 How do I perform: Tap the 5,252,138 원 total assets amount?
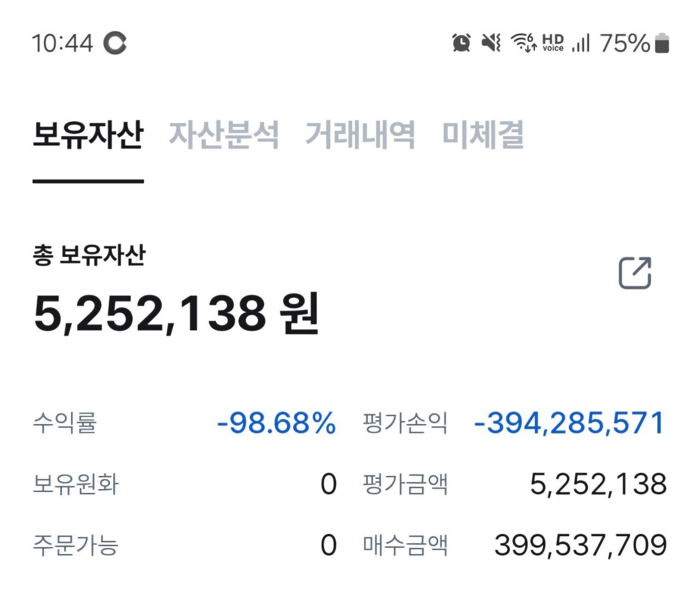pos(176,314)
